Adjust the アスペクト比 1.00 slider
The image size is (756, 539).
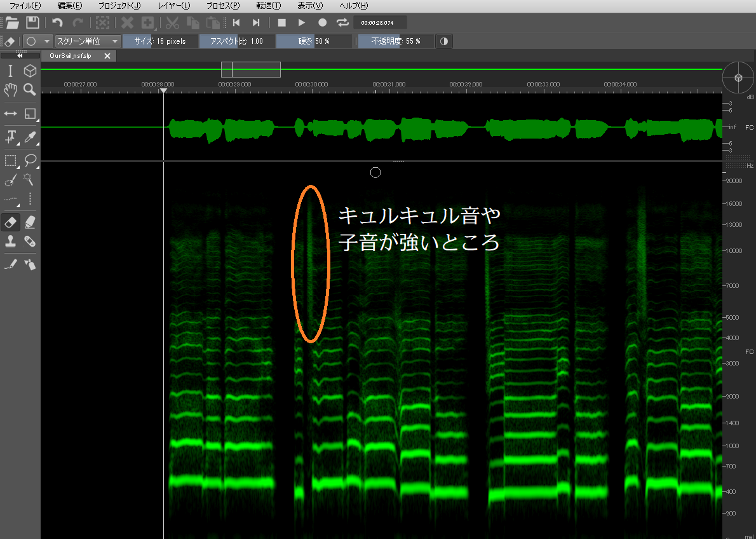click(x=237, y=41)
